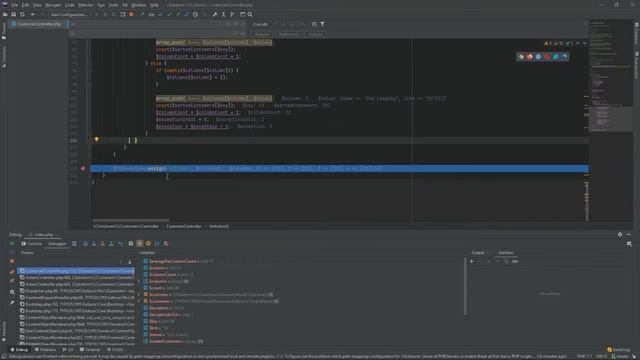Expand the $customer object variable
Image resolution: width=640 pixels, height=360 pixels.
(x=140, y=294)
